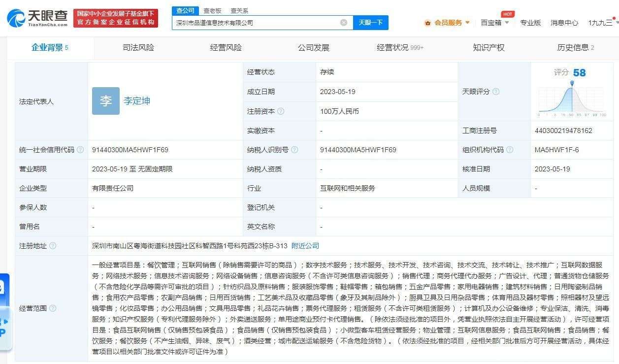Switch to the 查公司 search tab
619x364 pixels.
185,10
